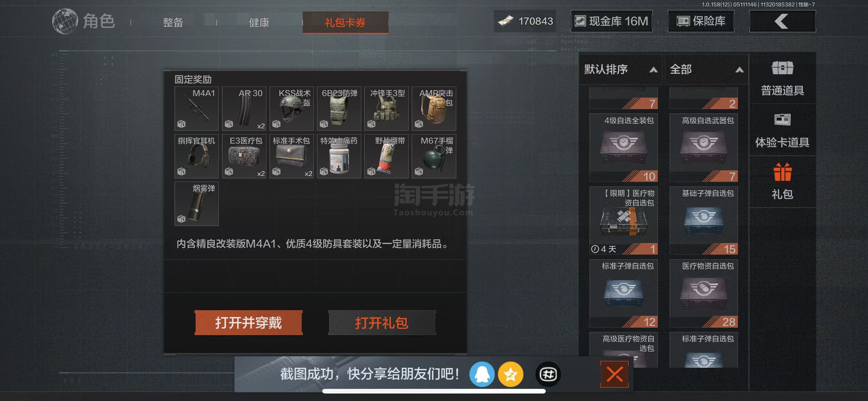
Task: Select the 4级自选全装包 gift pack
Action: click(x=623, y=148)
